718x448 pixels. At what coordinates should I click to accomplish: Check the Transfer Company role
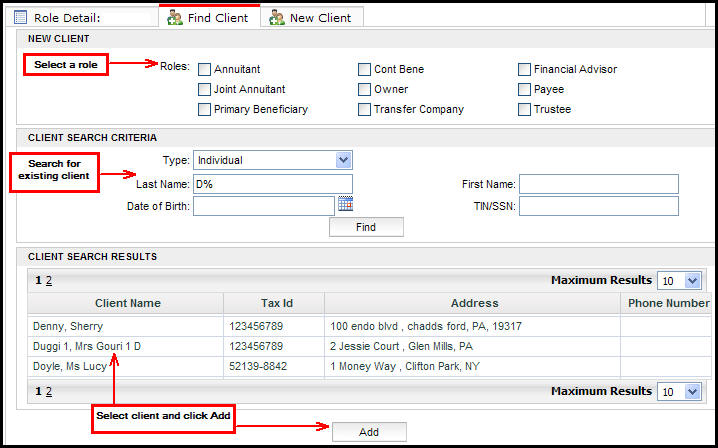point(364,109)
